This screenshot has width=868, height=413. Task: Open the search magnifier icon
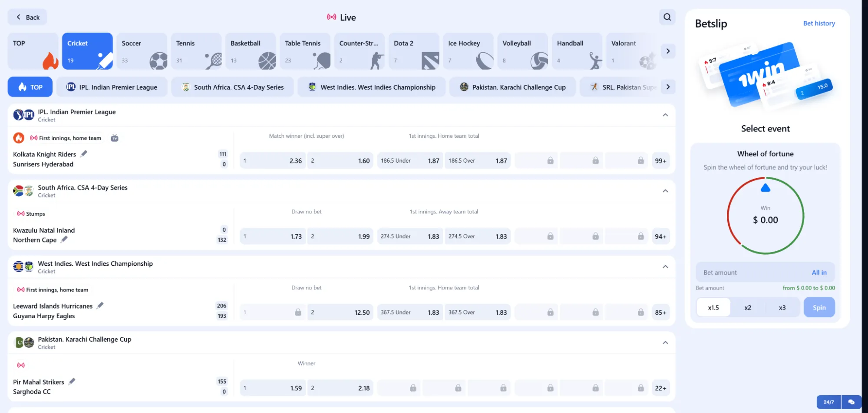pos(667,17)
